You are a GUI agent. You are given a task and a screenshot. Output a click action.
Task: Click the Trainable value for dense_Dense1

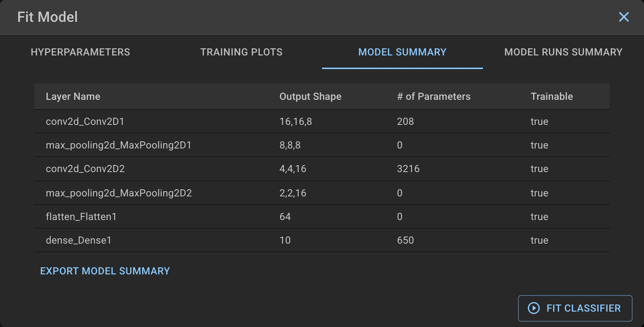[540, 240]
